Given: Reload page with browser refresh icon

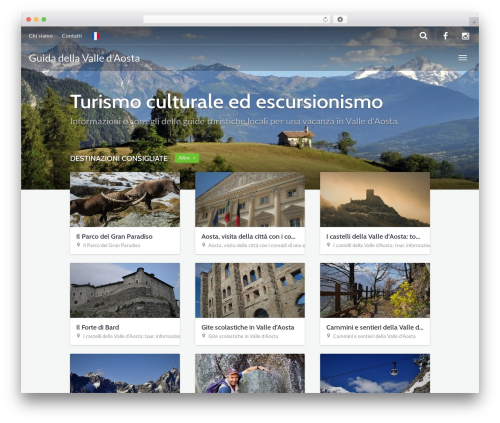Looking at the screenshot, I should [x=325, y=19].
